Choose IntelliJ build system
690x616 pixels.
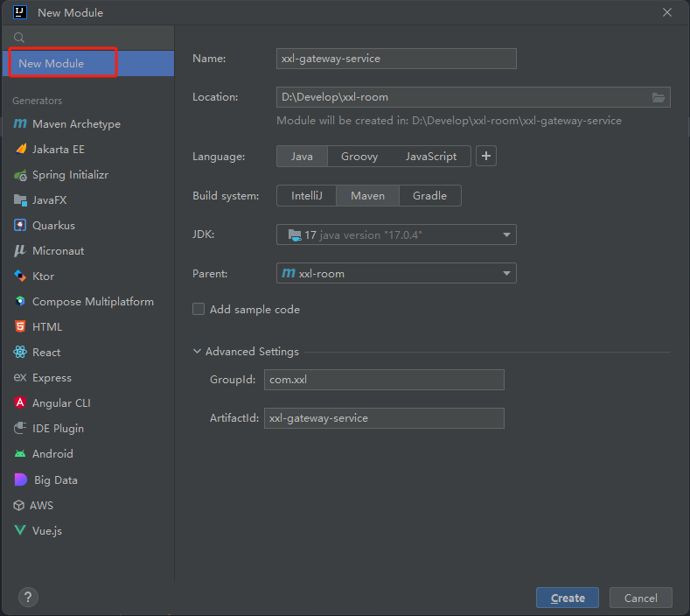[x=307, y=195]
